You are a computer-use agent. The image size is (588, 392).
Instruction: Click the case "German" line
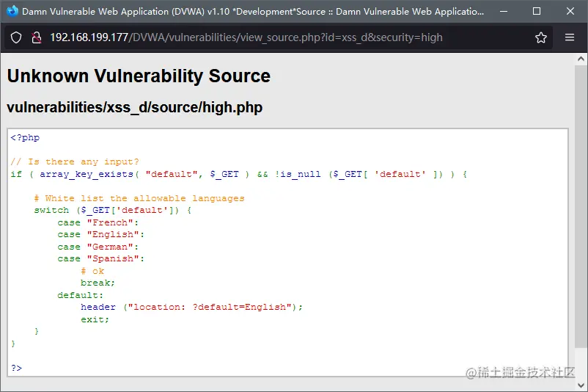point(98,247)
